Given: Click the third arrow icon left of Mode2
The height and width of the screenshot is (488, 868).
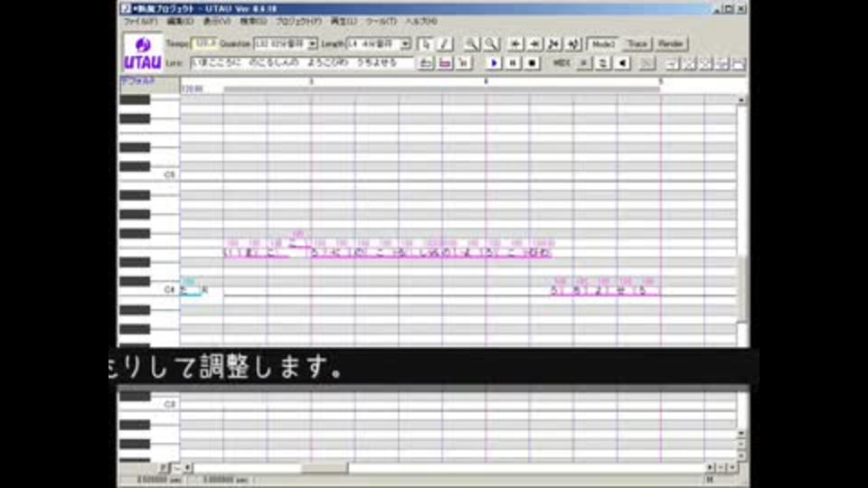Looking at the screenshot, I should pos(553,43).
